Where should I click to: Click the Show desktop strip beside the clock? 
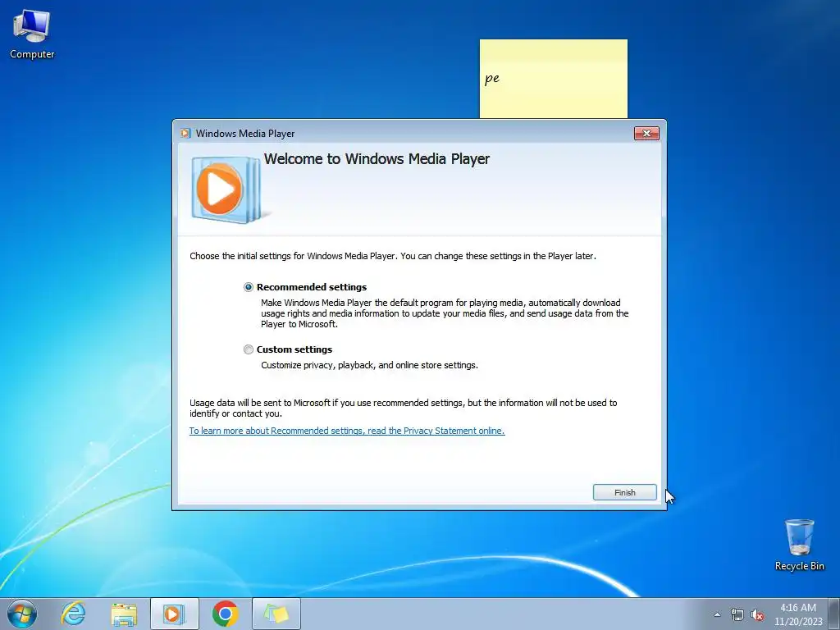coord(835,614)
